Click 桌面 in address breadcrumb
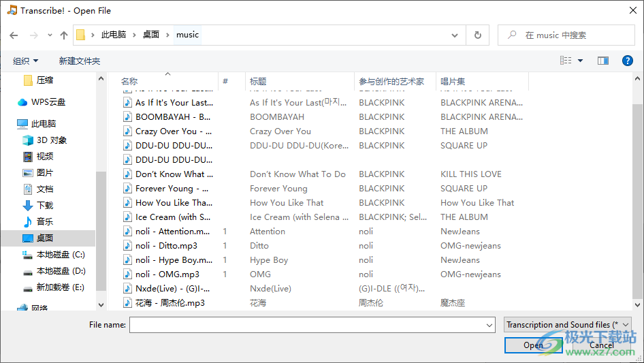Viewport: 644px width, 363px height. point(150,35)
